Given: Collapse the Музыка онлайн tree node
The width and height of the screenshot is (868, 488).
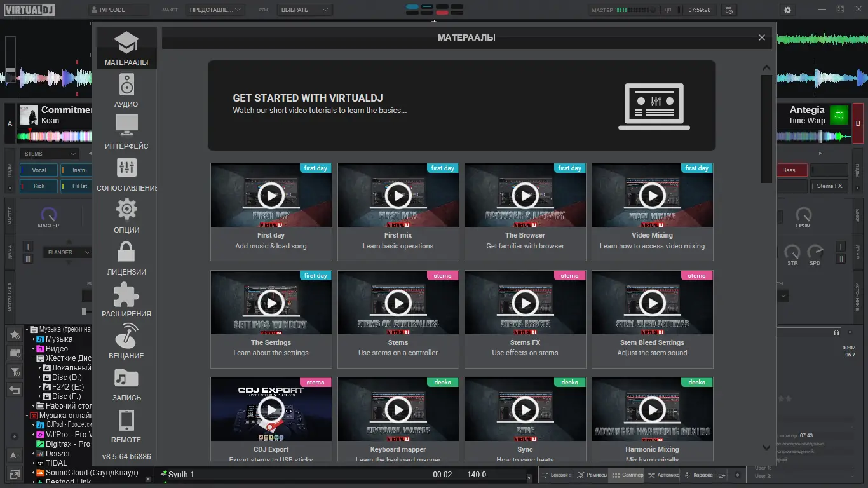Looking at the screenshot, I should point(27,416).
